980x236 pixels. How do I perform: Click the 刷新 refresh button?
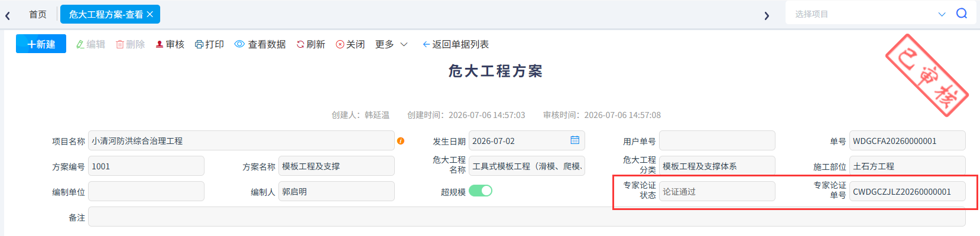311,44
